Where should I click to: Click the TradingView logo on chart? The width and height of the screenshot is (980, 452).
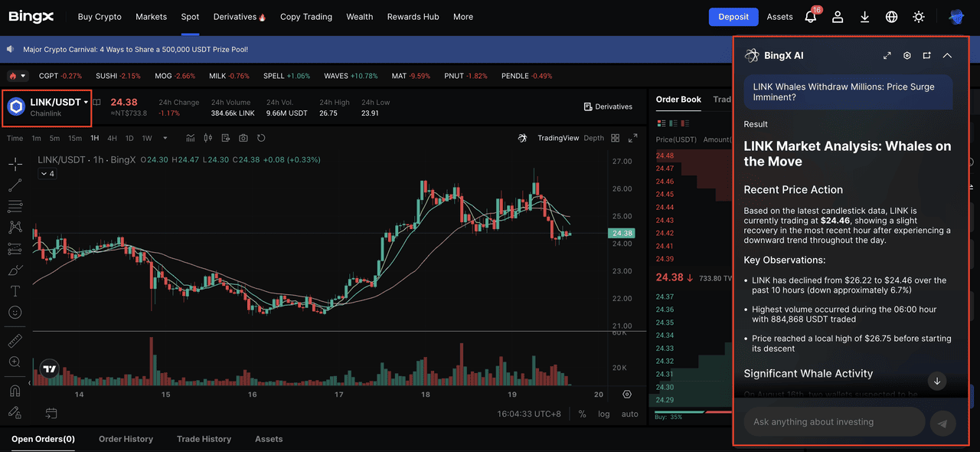point(50,369)
